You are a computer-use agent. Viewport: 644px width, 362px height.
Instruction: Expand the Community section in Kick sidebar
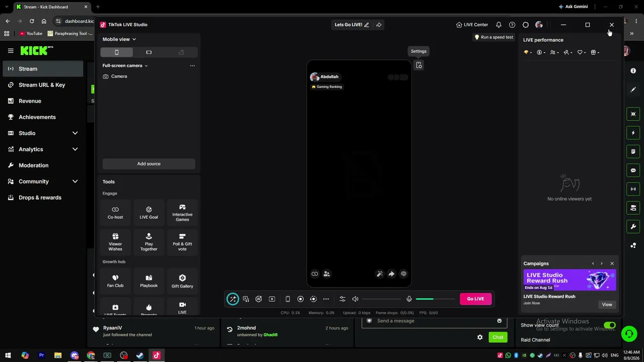click(75, 182)
